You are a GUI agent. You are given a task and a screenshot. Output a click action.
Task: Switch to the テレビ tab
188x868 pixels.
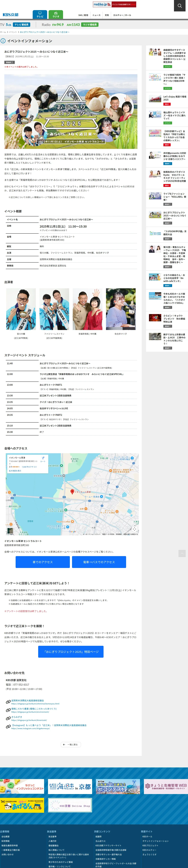[40, 15]
